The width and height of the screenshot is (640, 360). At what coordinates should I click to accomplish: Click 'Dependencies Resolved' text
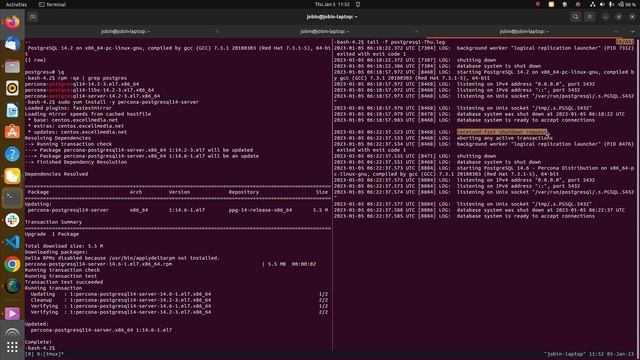[x=56, y=174]
